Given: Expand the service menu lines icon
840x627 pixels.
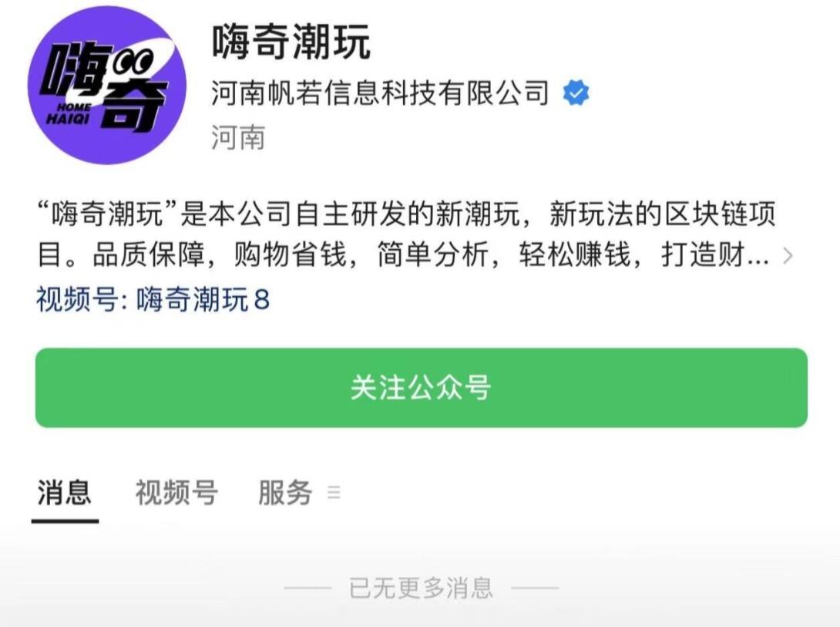Looking at the screenshot, I should coord(334,493).
